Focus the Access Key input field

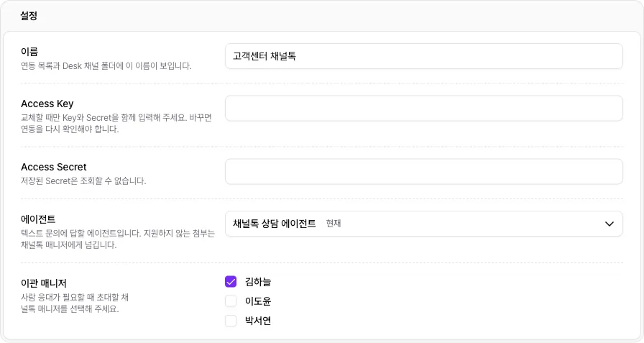[424, 109]
